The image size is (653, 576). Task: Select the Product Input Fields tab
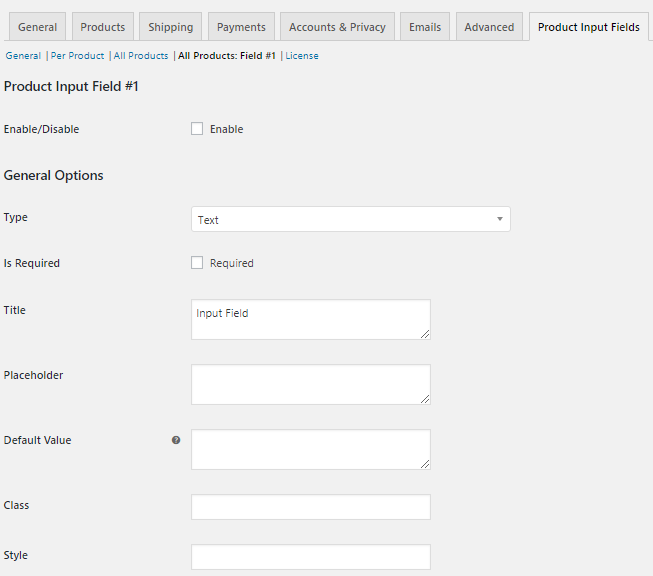(x=589, y=27)
